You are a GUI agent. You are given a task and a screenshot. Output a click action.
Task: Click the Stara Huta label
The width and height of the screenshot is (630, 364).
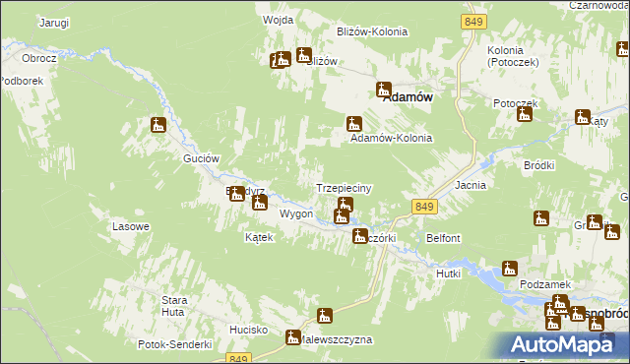tap(174, 306)
